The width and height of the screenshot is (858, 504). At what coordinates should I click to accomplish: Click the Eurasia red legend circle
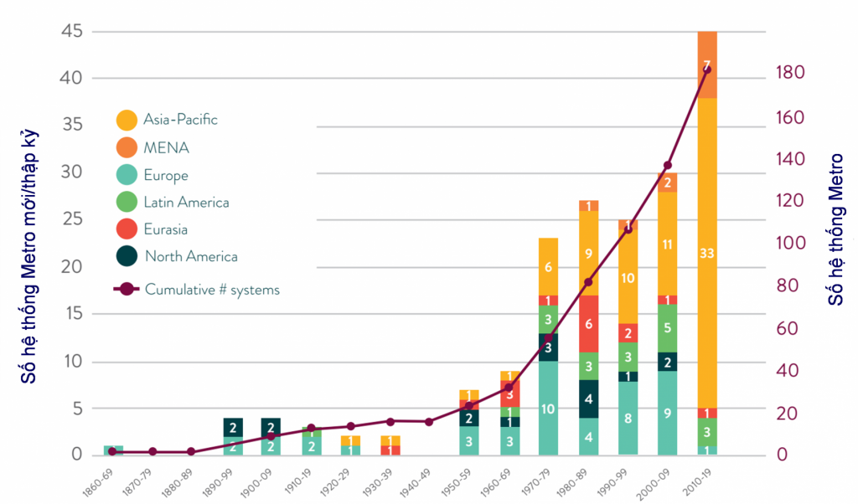pos(127,229)
